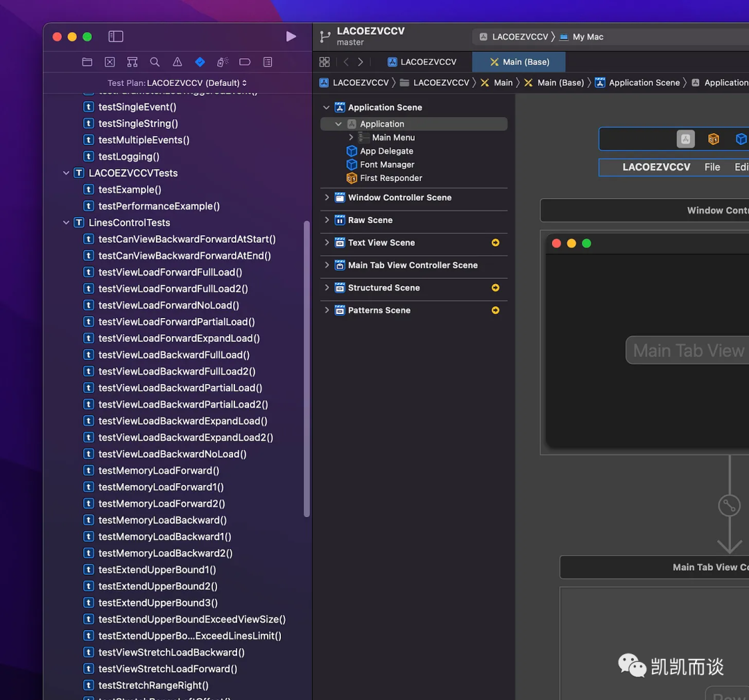Select testViewLoadForwardNoLoad() test
This screenshot has height=700, width=749.
click(x=168, y=305)
